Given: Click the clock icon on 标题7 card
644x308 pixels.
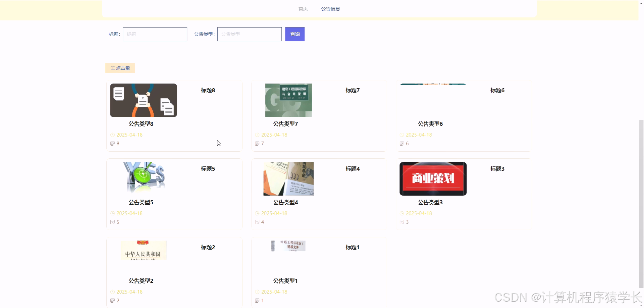Looking at the screenshot, I should coord(257,135).
